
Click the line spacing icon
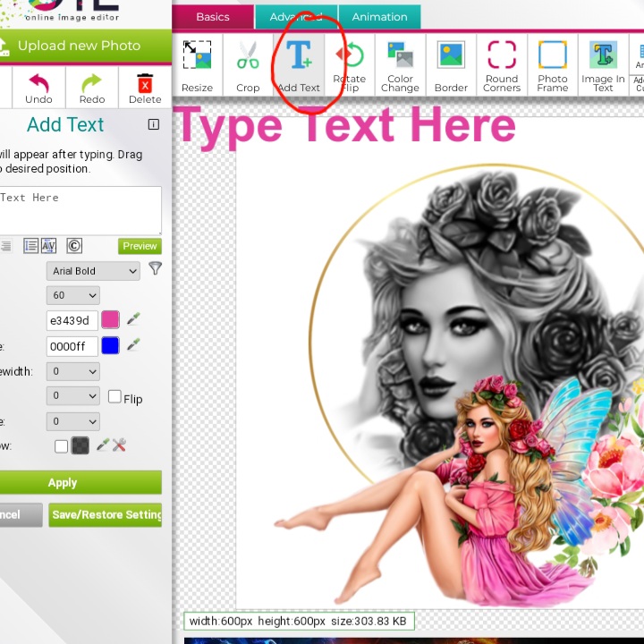(x=30, y=246)
